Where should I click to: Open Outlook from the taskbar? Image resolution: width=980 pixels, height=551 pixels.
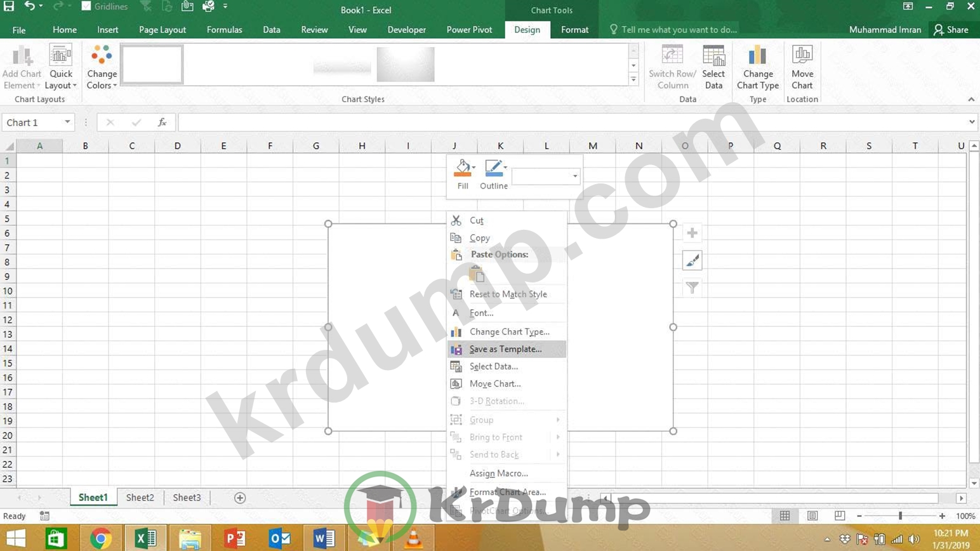point(280,539)
